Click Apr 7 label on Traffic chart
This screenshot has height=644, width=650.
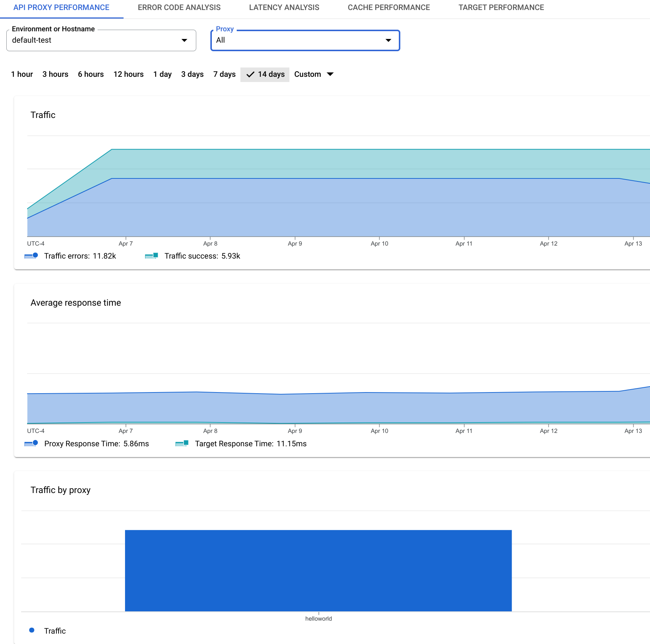126,243
